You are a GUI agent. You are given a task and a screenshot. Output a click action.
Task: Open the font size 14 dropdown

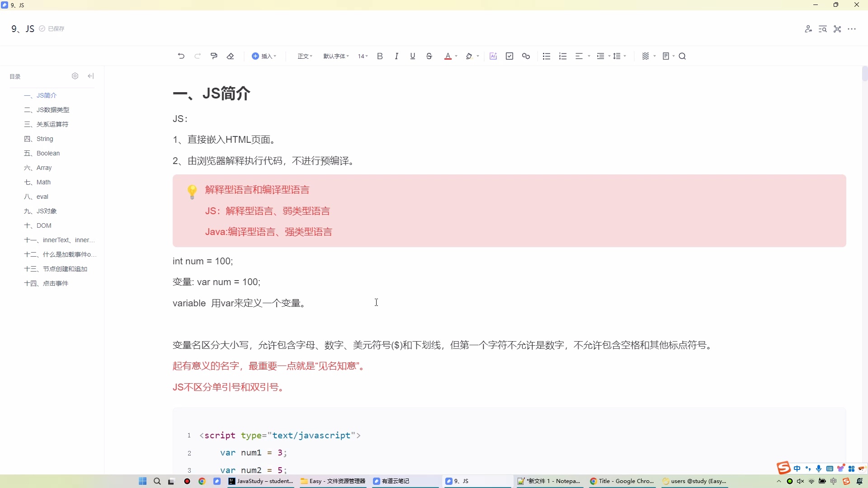362,56
